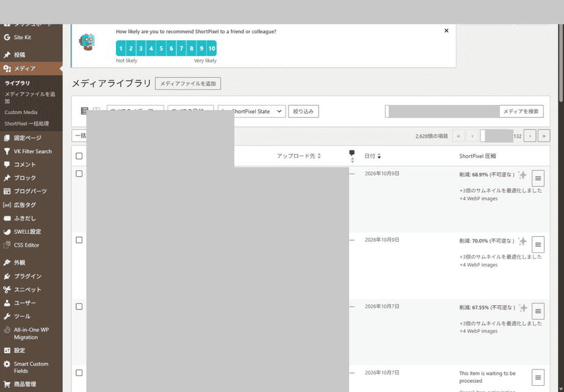The image size is (564, 392).
Task: Open actions menu for 70.01% item
Action: point(538,244)
